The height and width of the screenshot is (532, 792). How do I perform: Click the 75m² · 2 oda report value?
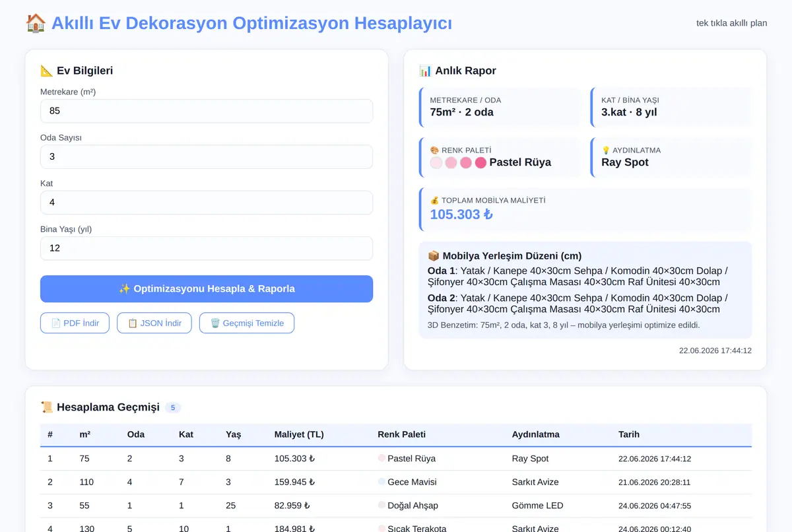(462, 112)
